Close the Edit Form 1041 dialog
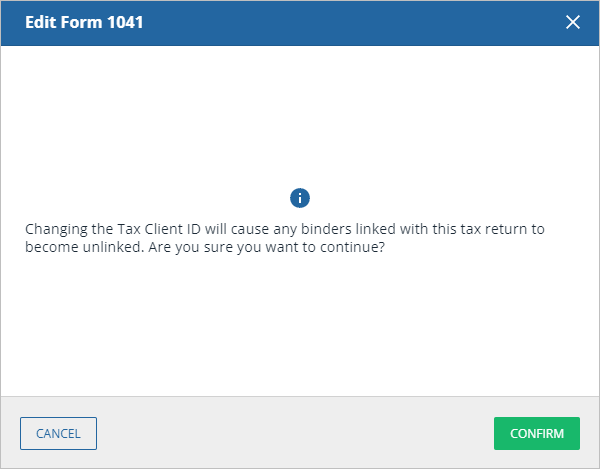This screenshot has width=600, height=469. (573, 22)
